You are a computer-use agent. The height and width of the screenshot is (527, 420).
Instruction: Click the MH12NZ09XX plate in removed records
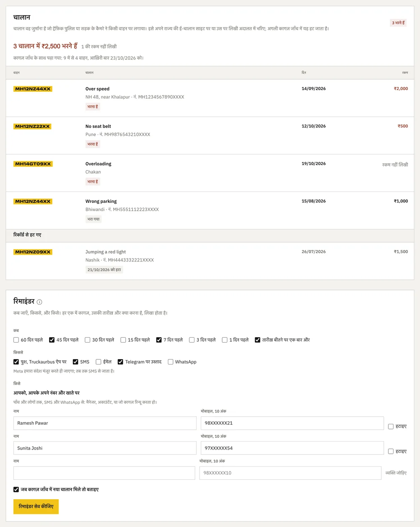coord(33,252)
